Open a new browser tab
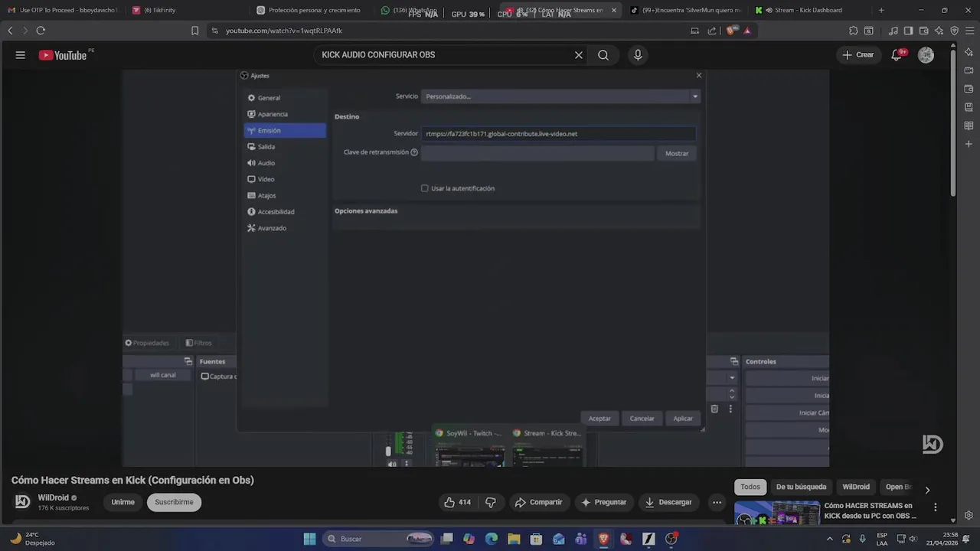 click(881, 10)
